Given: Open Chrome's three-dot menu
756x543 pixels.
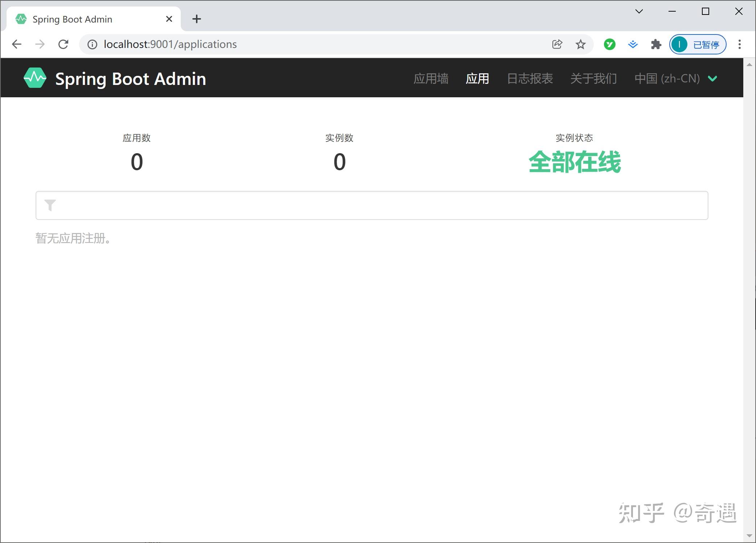Looking at the screenshot, I should click(739, 44).
